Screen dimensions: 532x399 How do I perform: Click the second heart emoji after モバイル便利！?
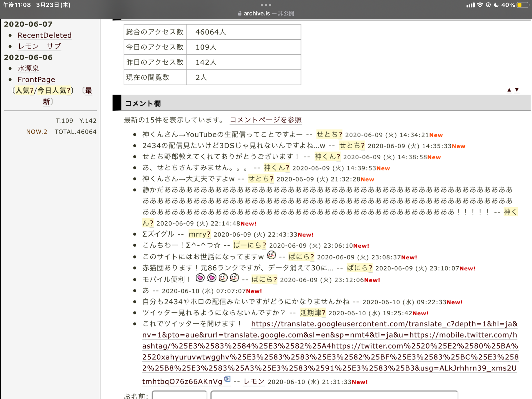212,278
